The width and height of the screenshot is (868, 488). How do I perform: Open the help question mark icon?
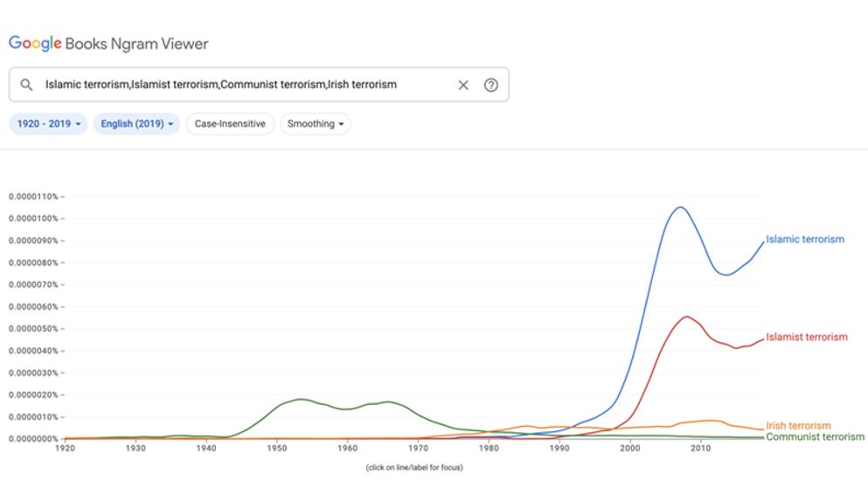point(491,85)
